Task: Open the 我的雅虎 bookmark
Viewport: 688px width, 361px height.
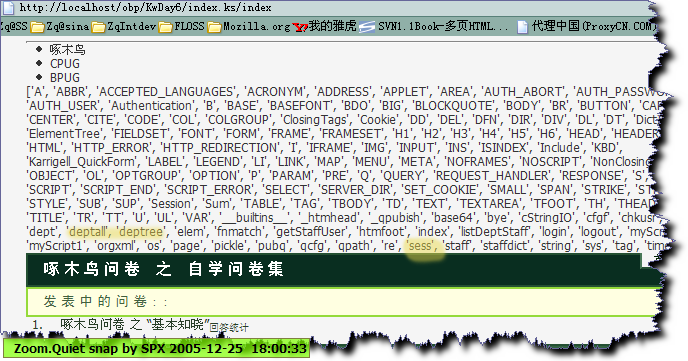Action: click(x=332, y=26)
